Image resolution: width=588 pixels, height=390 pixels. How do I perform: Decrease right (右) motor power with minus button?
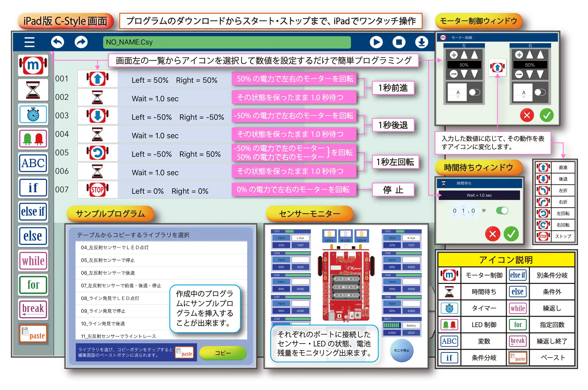click(x=519, y=75)
